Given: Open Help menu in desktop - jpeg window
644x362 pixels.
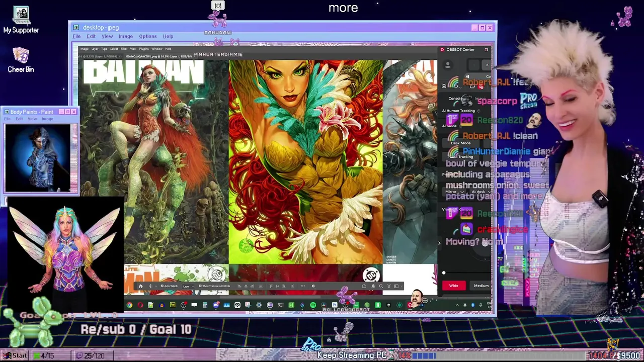Looking at the screenshot, I should coord(168,36).
